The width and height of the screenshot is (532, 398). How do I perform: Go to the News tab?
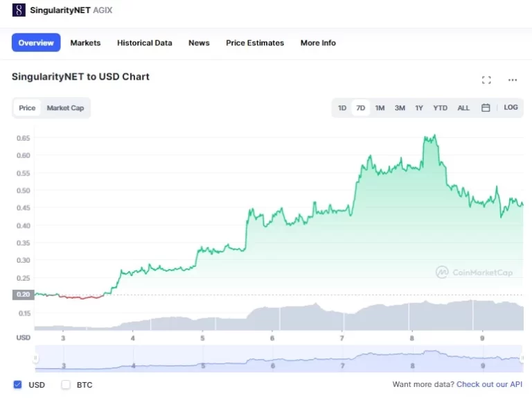coord(199,43)
